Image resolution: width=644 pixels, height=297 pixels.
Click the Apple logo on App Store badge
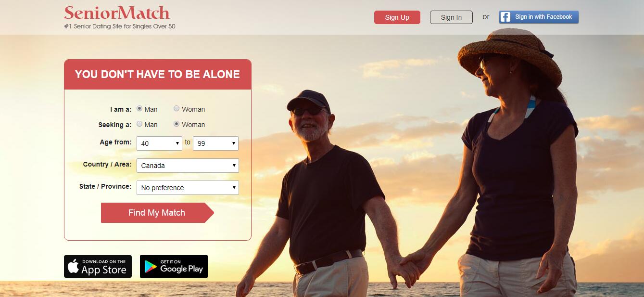point(73,266)
